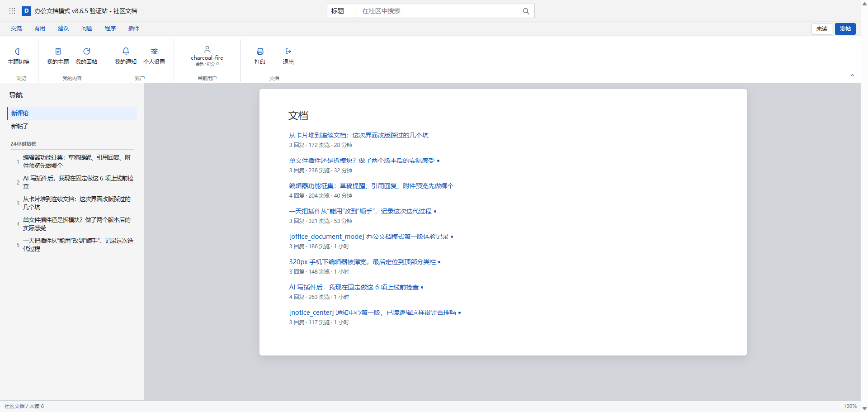Focus the 在社区中搜索 search field
868x412 pixels.
point(439,11)
